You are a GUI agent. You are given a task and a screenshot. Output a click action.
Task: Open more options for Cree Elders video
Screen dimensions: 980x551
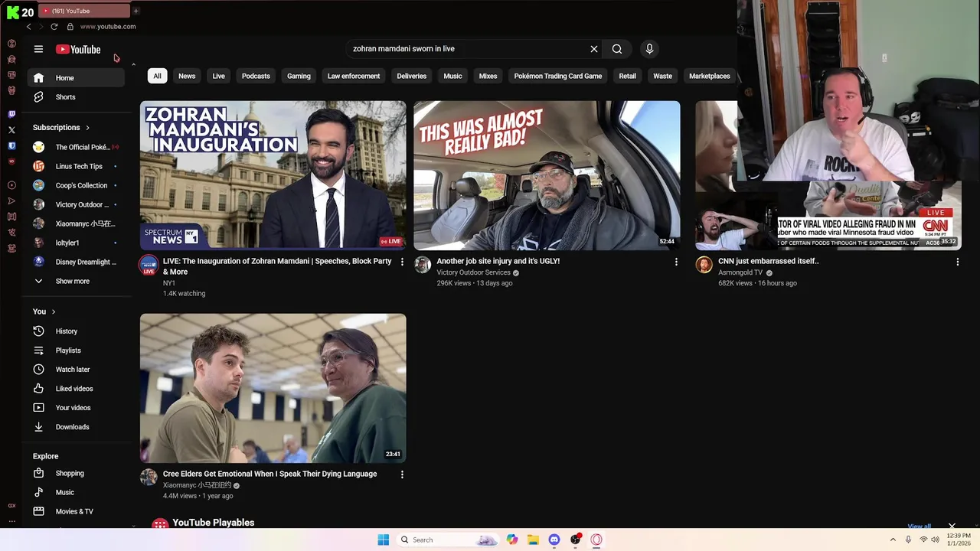(x=402, y=474)
